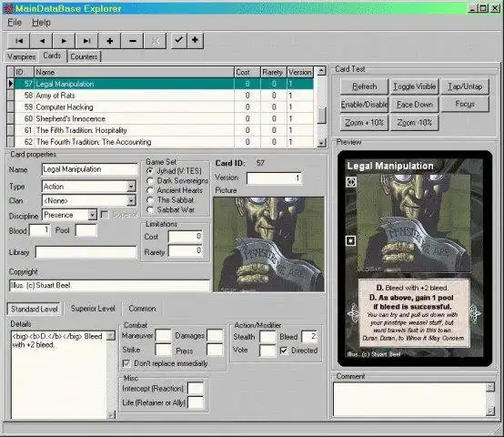Viewport: 504px width, 437px height.
Task: Expand the Clan dropdown
Action: [131, 200]
